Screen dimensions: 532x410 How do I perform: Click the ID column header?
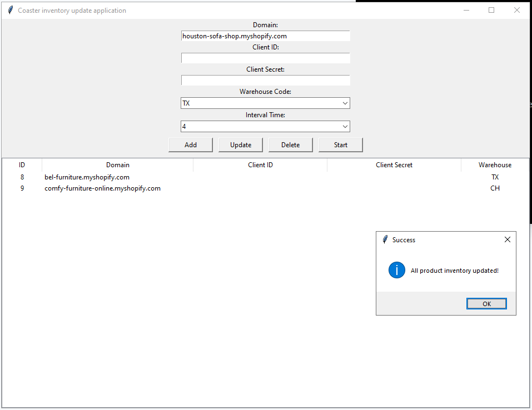tap(22, 164)
